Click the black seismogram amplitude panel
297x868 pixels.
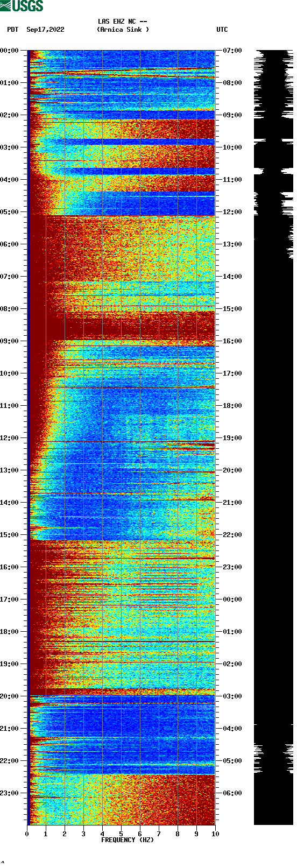tap(273, 437)
